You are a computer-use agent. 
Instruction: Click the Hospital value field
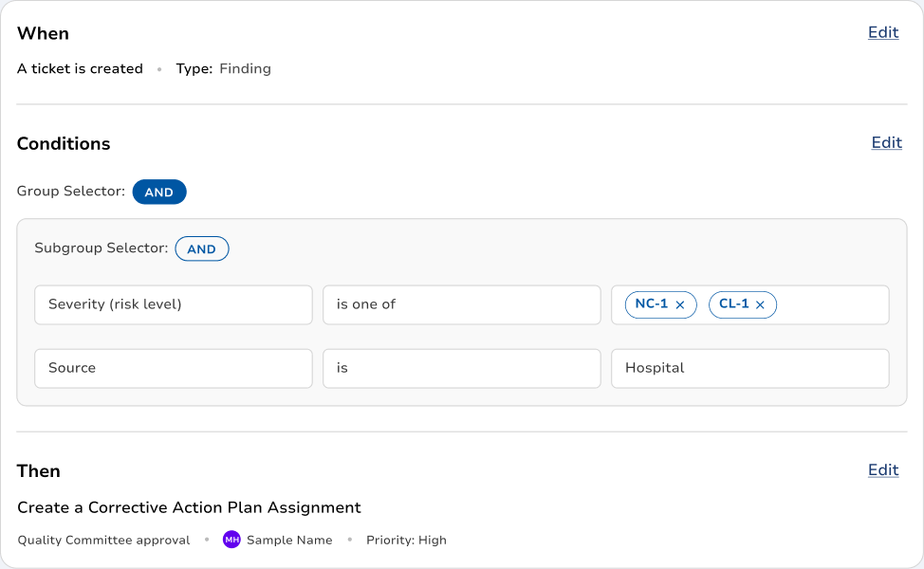[x=750, y=368]
